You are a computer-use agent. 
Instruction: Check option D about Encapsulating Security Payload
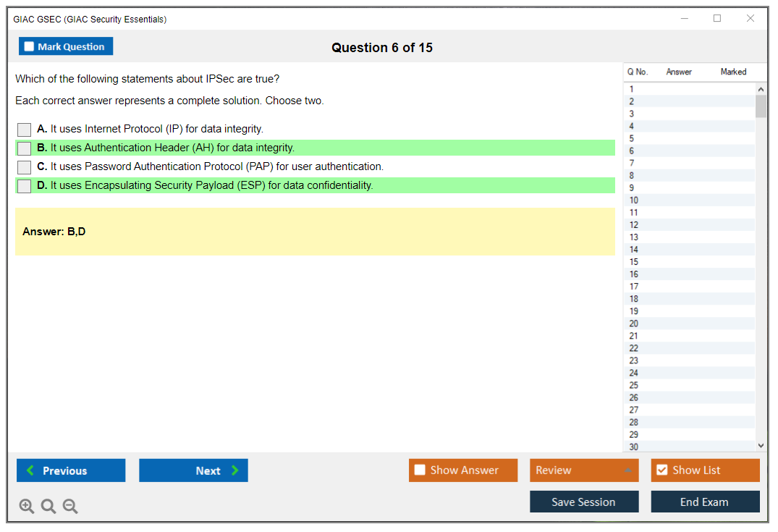coord(25,186)
